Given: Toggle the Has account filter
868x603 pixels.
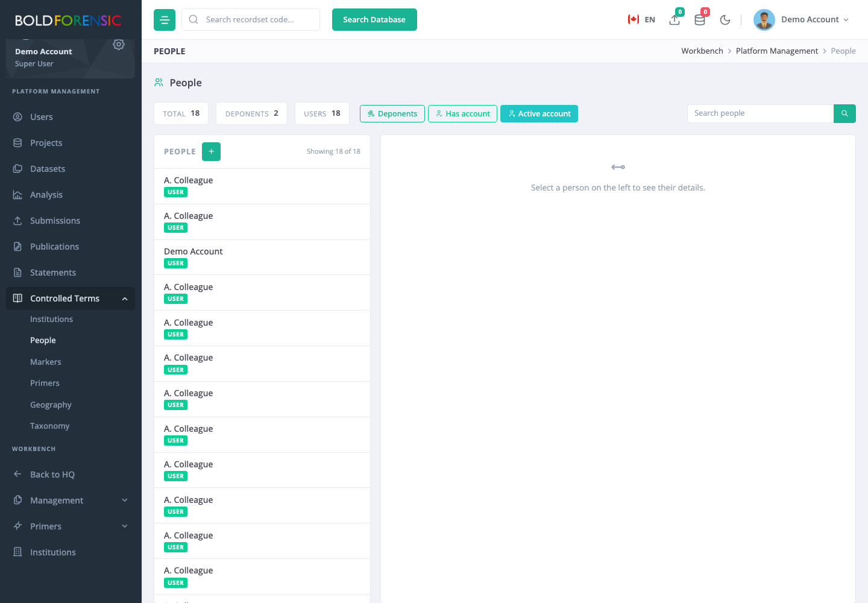Looking at the screenshot, I should point(463,113).
